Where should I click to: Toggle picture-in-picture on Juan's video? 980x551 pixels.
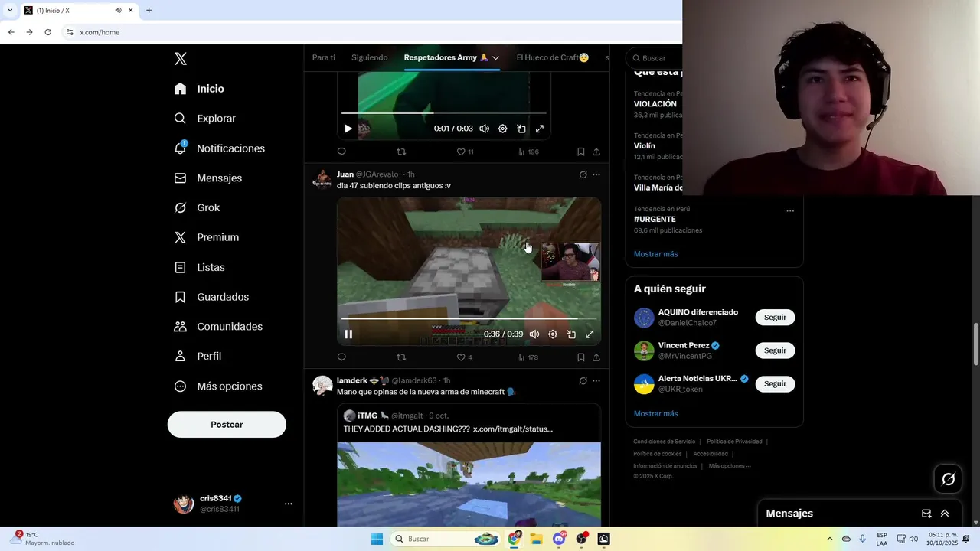point(571,334)
